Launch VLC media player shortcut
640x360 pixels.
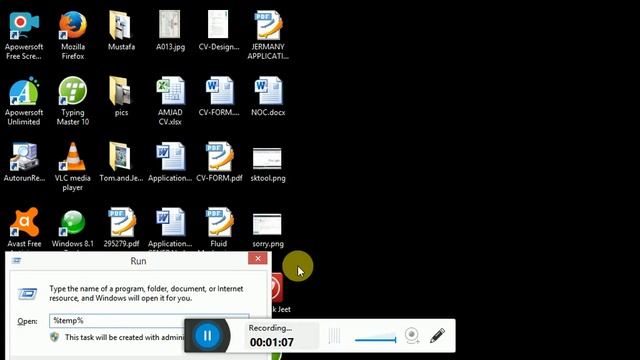(x=73, y=167)
